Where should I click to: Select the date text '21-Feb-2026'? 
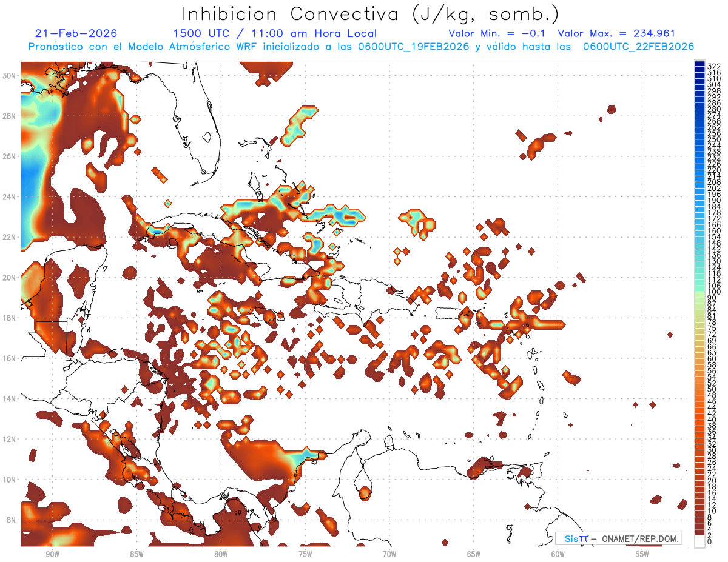(76, 33)
